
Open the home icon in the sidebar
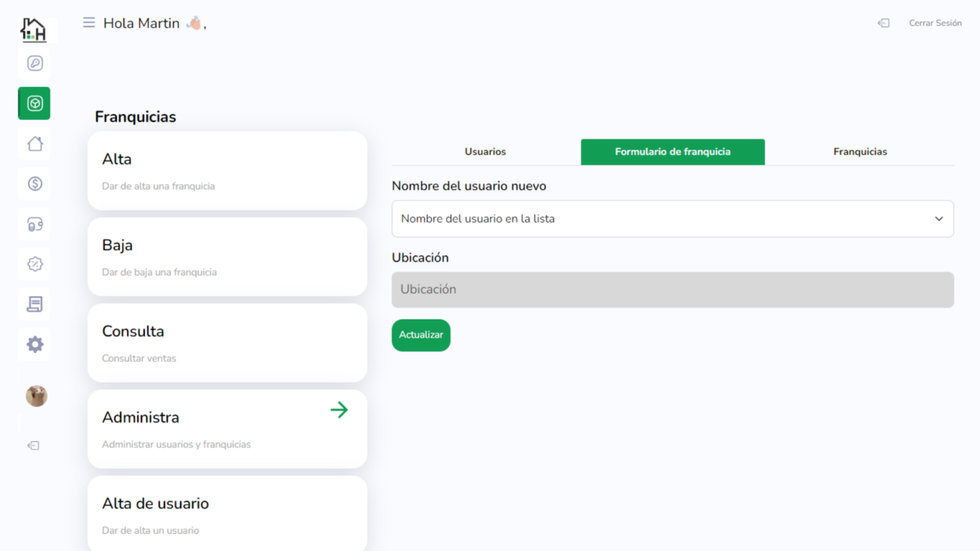pyautogui.click(x=35, y=144)
